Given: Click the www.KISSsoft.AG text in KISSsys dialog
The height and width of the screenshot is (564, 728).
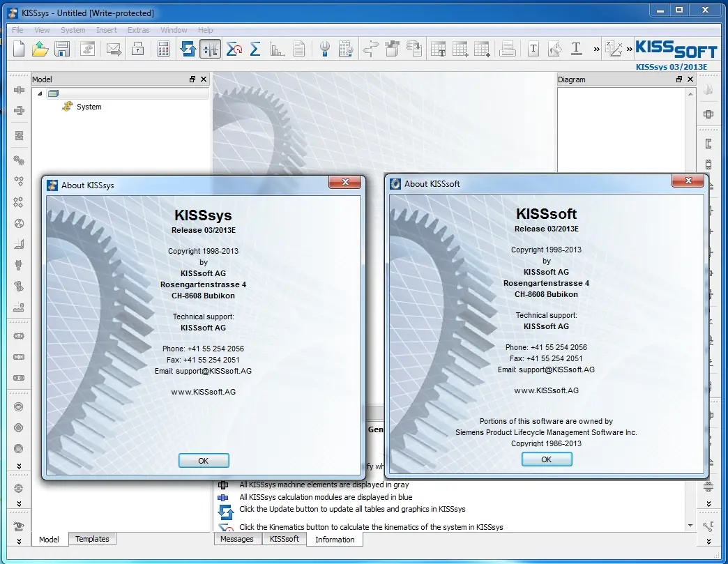Looking at the screenshot, I should tap(204, 392).
